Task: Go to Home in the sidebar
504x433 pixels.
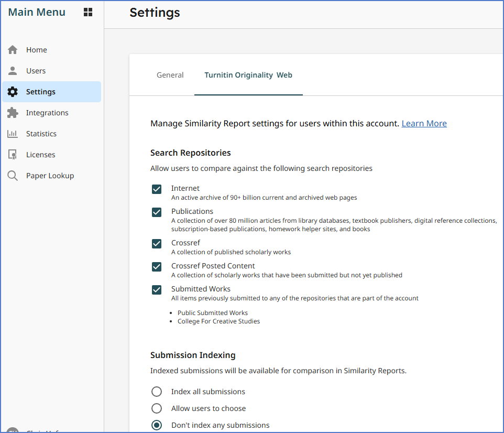Action: point(52,50)
